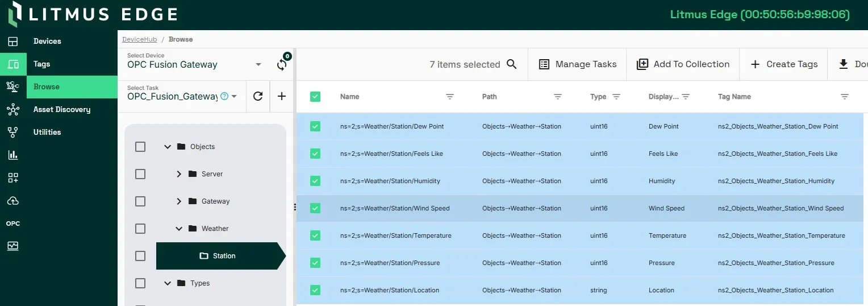Viewport: 868px width, 306px height.
Task: Add a new task with the plus icon
Action: click(x=282, y=96)
